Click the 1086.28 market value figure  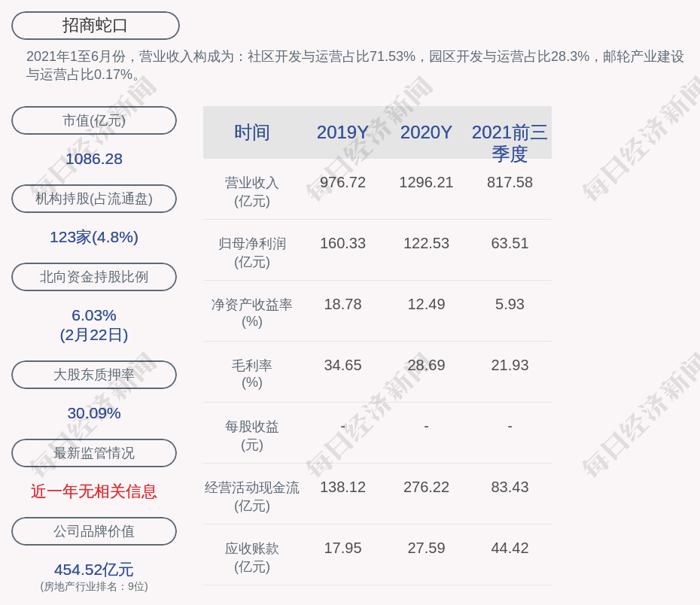[94, 159]
